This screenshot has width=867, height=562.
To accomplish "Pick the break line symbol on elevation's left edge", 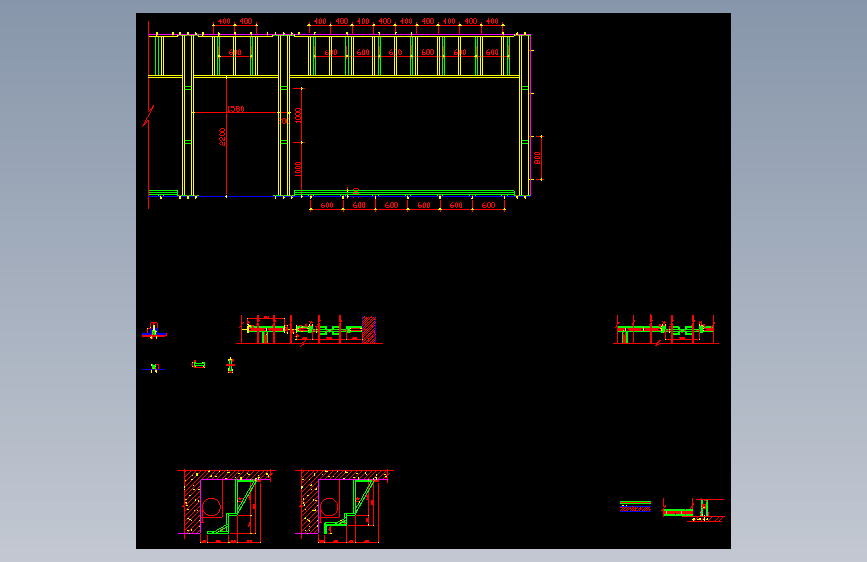I will [x=148, y=116].
